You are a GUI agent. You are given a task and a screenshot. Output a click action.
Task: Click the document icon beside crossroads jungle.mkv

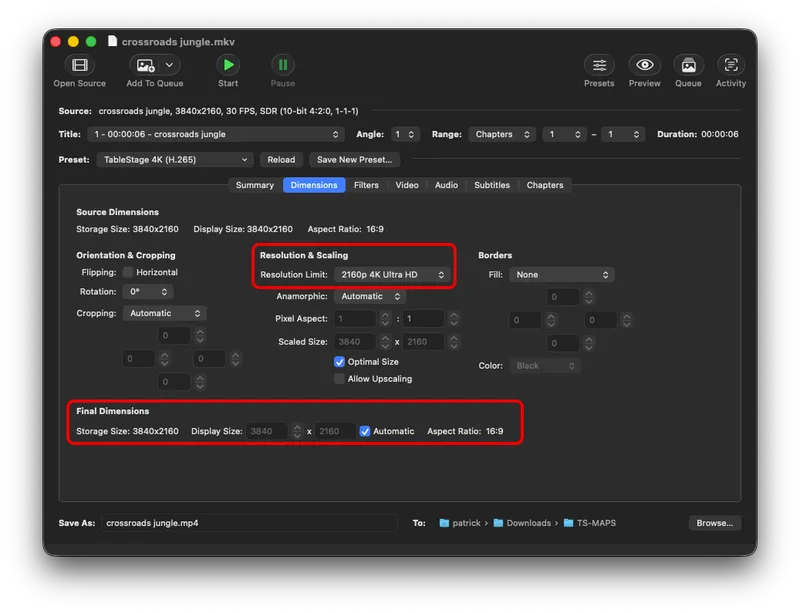(112, 41)
